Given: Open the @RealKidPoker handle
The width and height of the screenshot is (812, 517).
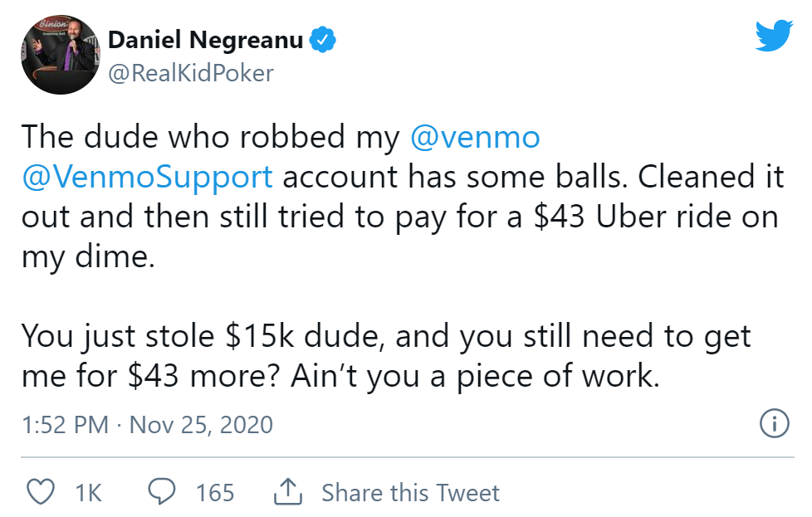Looking at the screenshot, I should tap(191, 74).
